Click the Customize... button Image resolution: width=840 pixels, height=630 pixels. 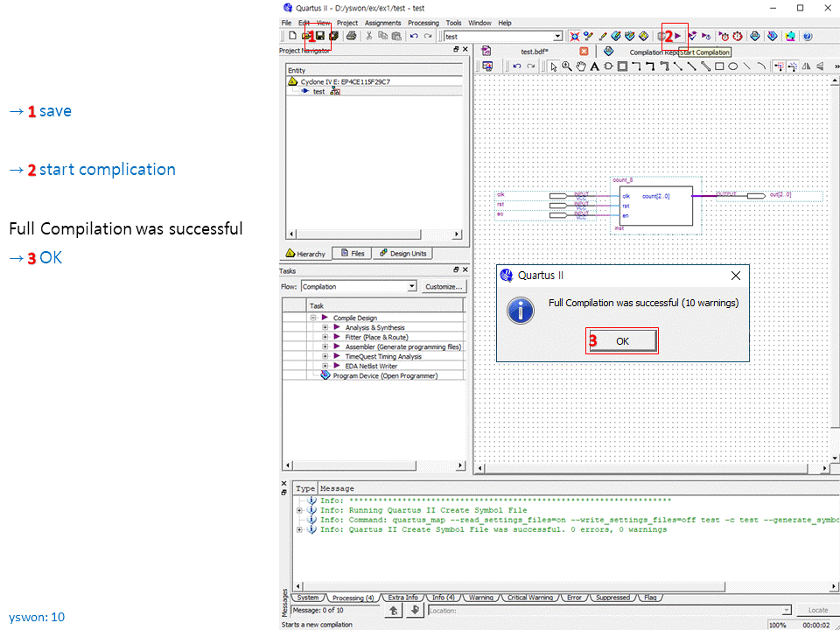coord(444,287)
